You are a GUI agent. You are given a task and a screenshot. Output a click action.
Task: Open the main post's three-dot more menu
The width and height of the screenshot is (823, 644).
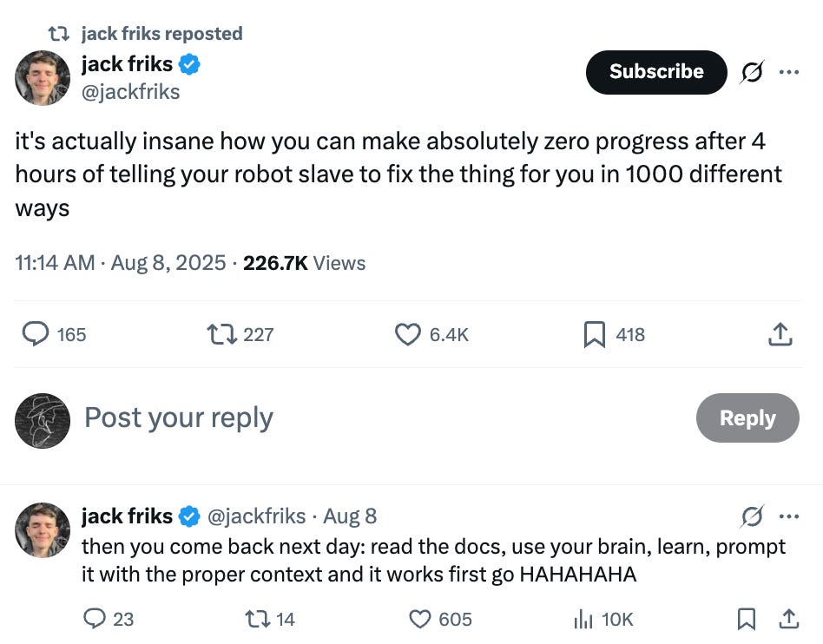coord(788,73)
